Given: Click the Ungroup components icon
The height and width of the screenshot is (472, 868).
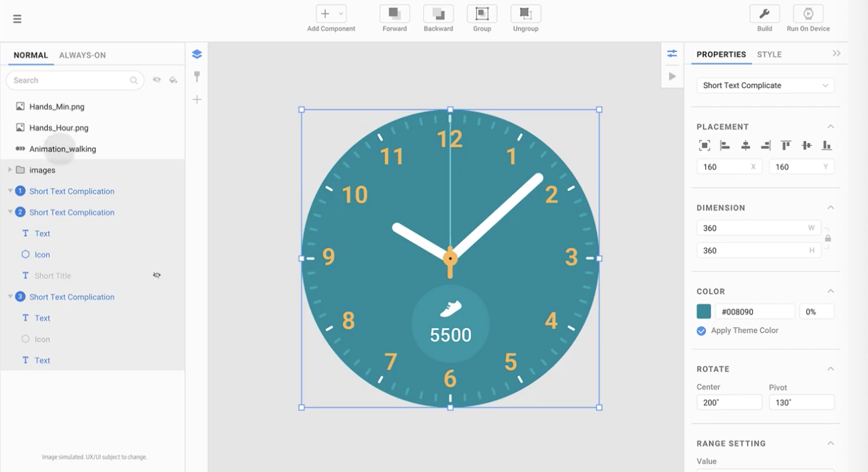Looking at the screenshot, I should point(525,14).
